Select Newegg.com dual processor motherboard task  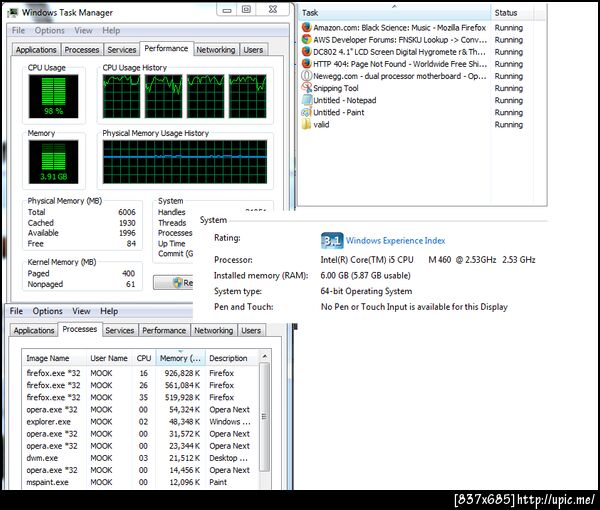pos(416,76)
